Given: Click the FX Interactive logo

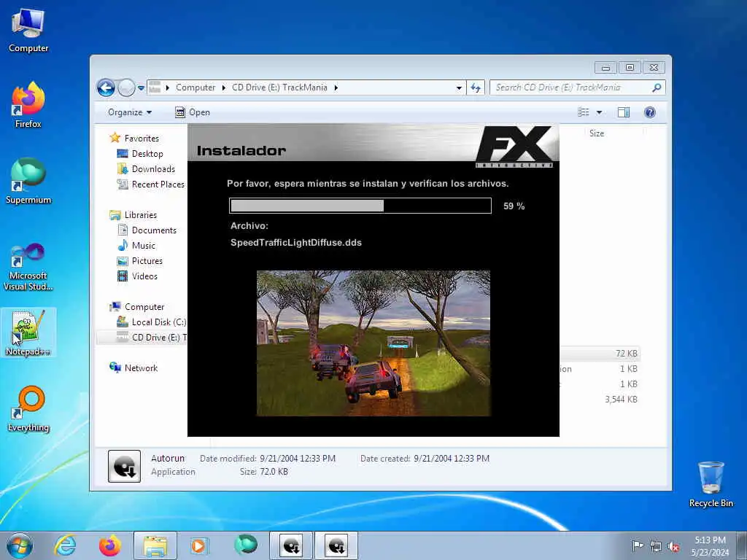Looking at the screenshot, I should pos(514,147).
